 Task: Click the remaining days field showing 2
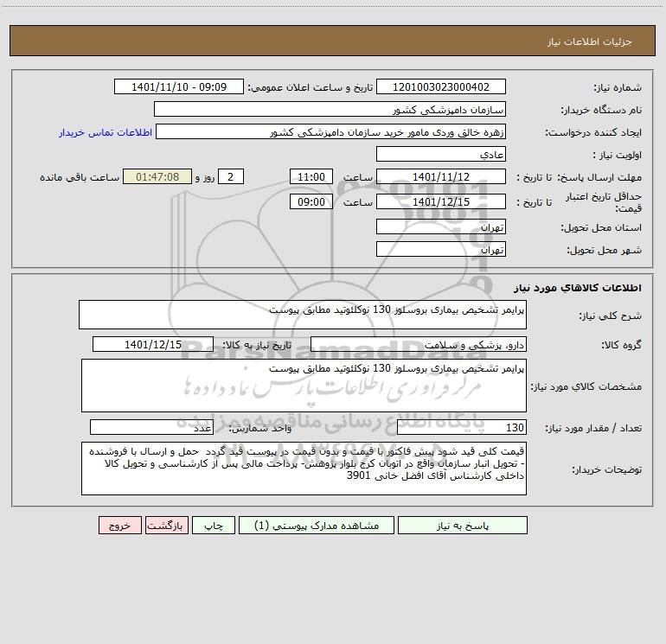click(x=231, y=176)
